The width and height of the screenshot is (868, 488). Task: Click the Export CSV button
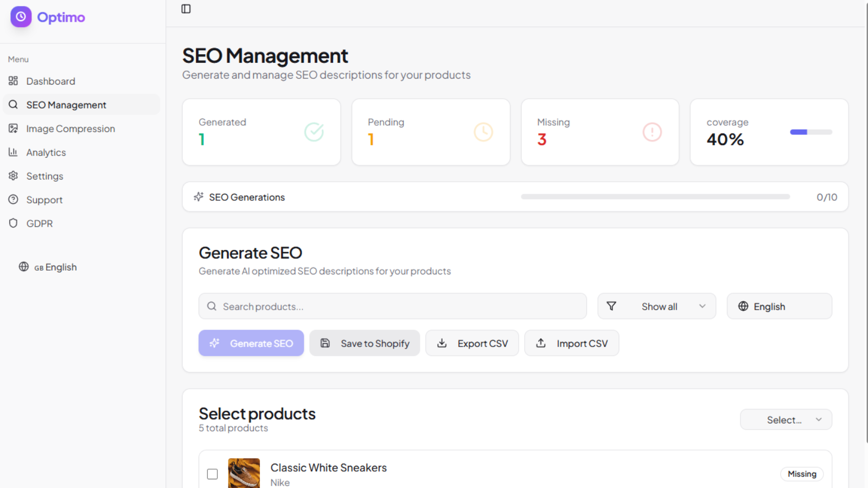tap(472, 343)
